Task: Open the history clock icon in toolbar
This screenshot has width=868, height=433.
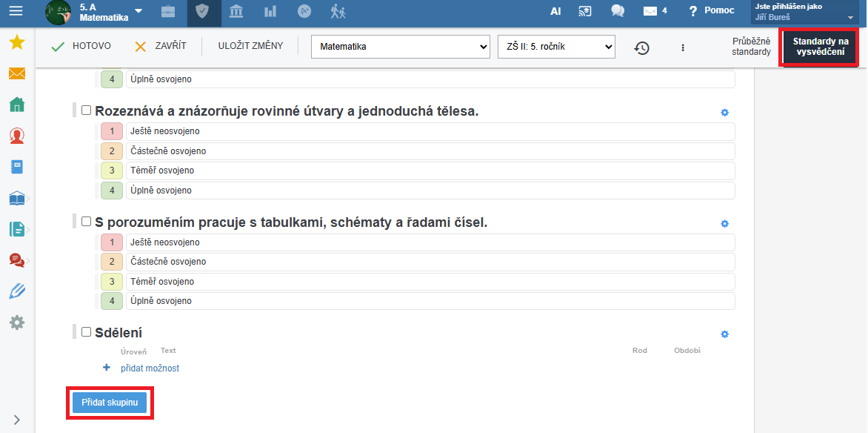Action: (641, 47)
